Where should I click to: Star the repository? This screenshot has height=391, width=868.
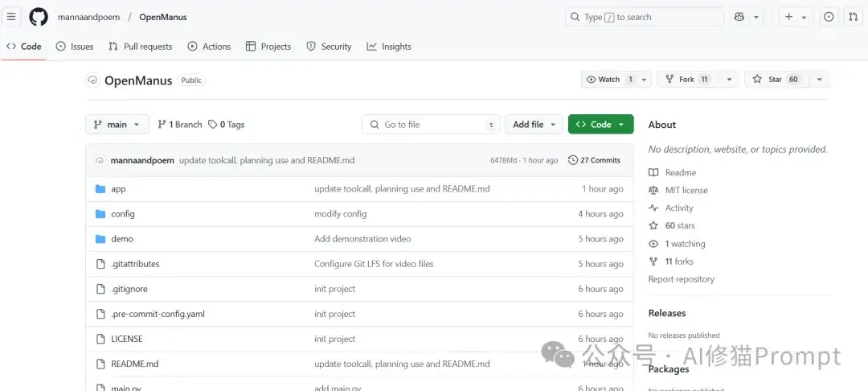(775, 79)
